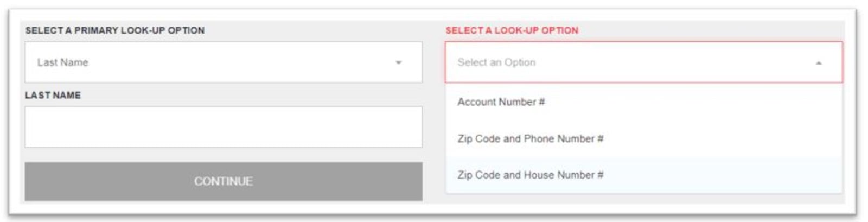868x222 pixels.
Task: Collapse the look-up option list arrow
Action: tap(818, 63)
